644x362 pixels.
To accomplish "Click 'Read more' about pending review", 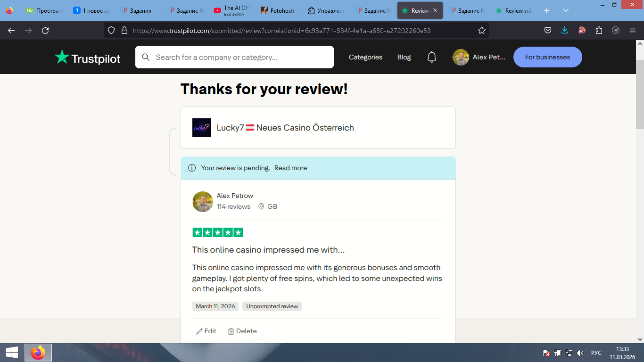I will tap(290, 168).
